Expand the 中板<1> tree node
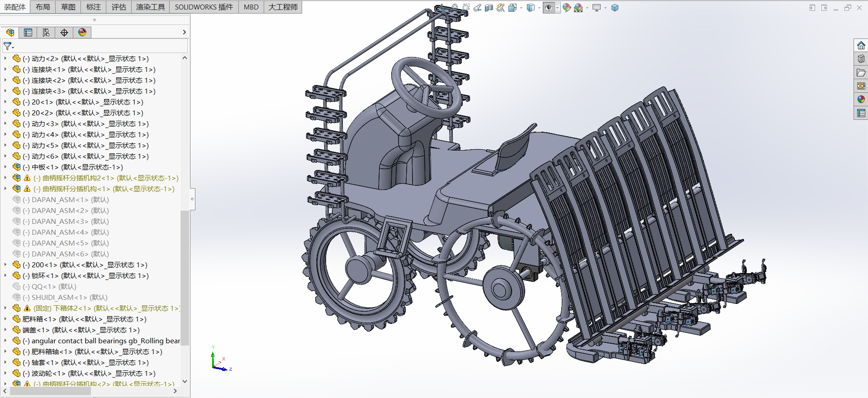This screenshot has height=398, width=868. (5, 167)
